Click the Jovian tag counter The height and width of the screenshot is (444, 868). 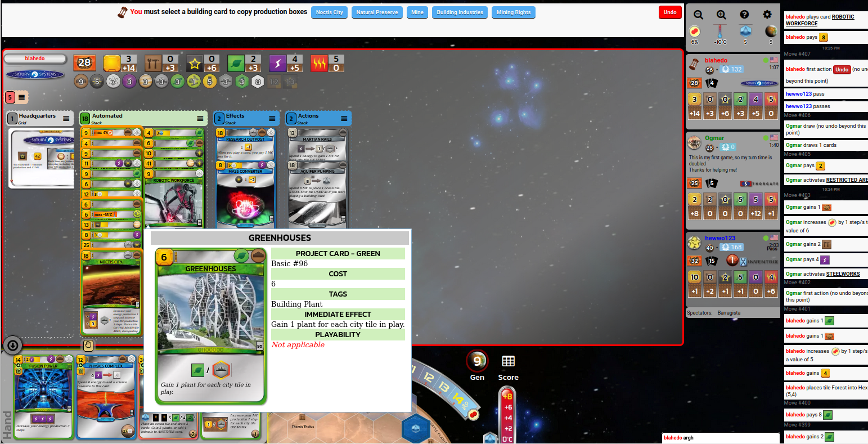click(x=146, y=82)
